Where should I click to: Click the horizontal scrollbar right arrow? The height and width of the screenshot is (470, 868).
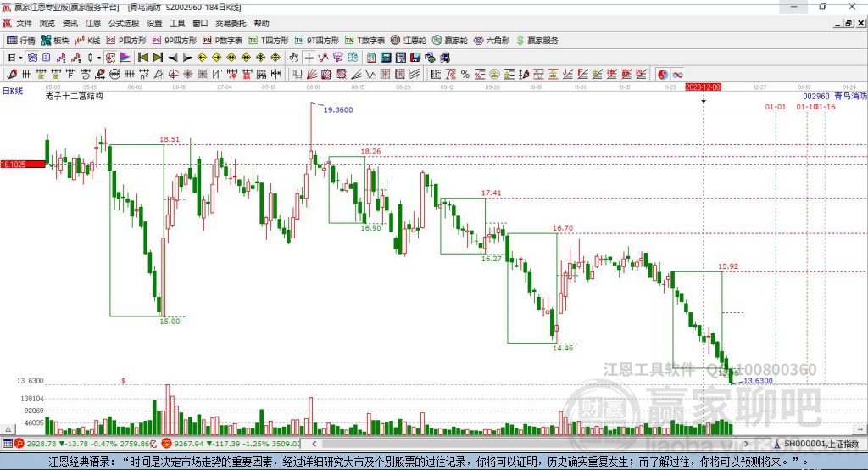tap(746, 444)
